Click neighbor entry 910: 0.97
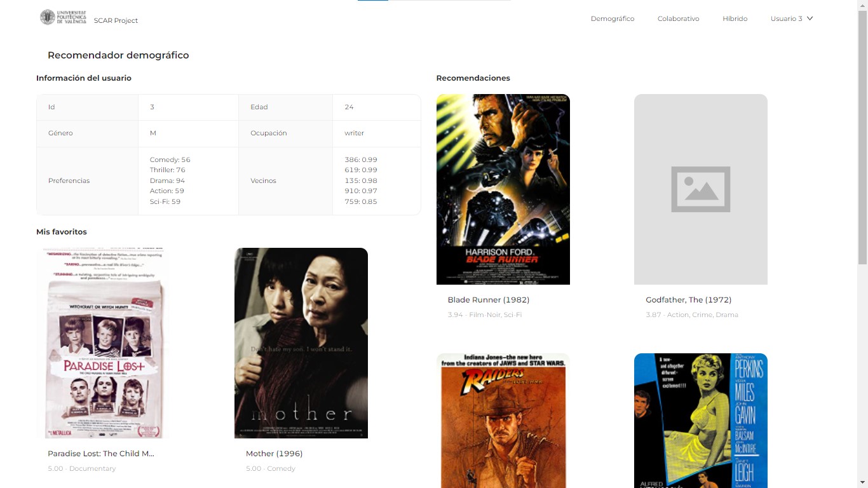868x488 pixels. pyautogui.click(x=360, y=191)
